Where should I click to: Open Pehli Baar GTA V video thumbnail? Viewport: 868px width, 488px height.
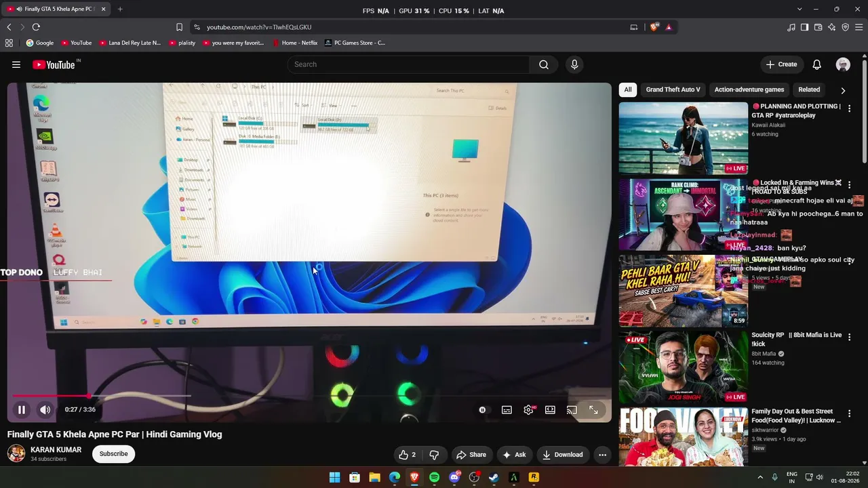click(684, 291)
